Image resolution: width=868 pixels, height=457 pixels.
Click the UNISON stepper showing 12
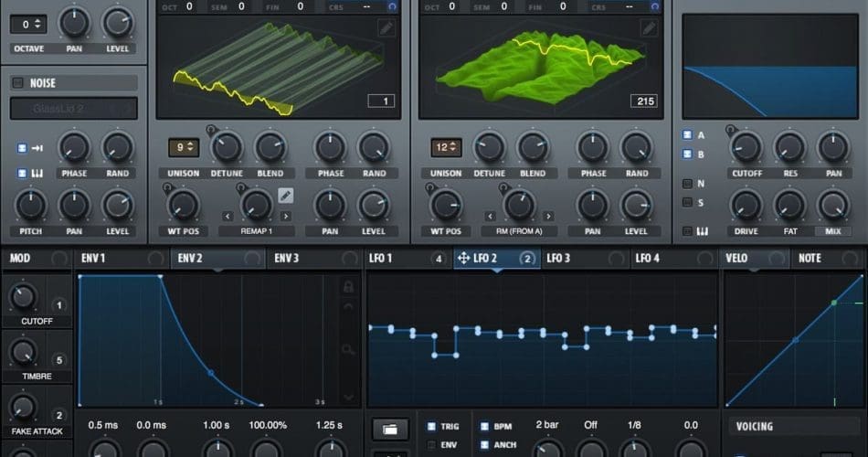tap(446, 147)
